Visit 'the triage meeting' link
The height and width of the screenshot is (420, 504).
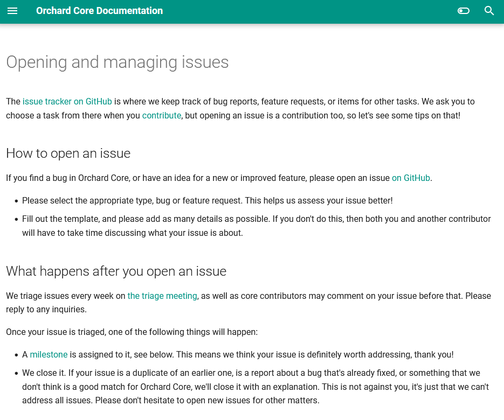click(162, 296)
